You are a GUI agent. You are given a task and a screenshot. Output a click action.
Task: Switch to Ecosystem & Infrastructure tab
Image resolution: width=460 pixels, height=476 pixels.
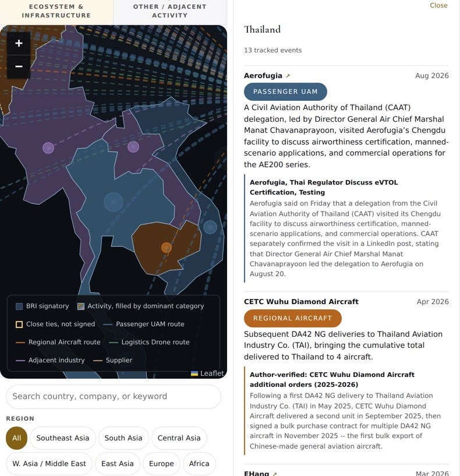click(x=56, y=11)
